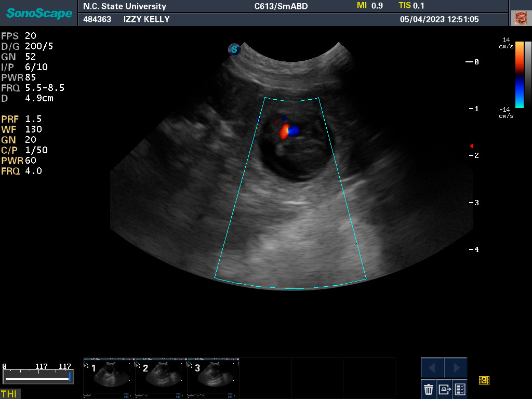This screenshot has width=532, height=399.
Task: Go to next thumbnail page arrow
Action: pyautogui.click(x=456, y=368)
